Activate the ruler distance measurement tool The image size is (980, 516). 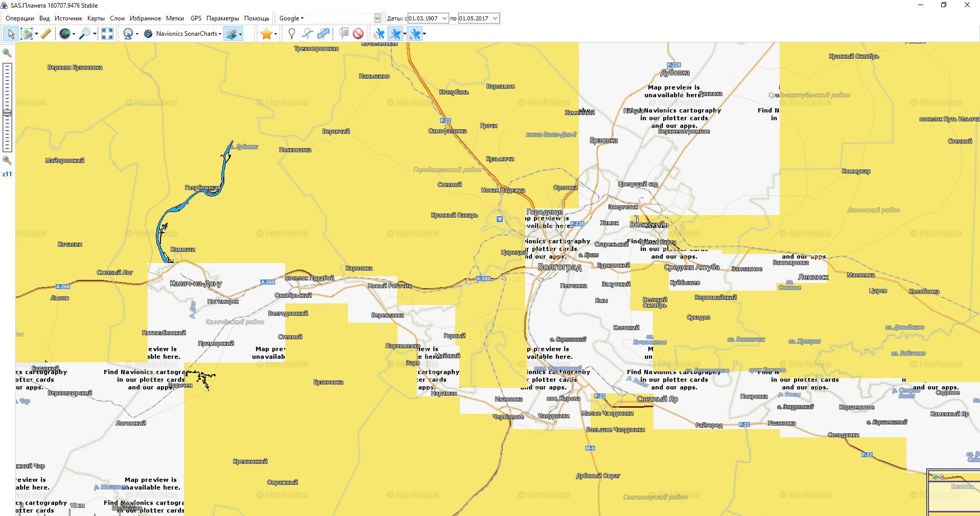(x=46, y=34)
